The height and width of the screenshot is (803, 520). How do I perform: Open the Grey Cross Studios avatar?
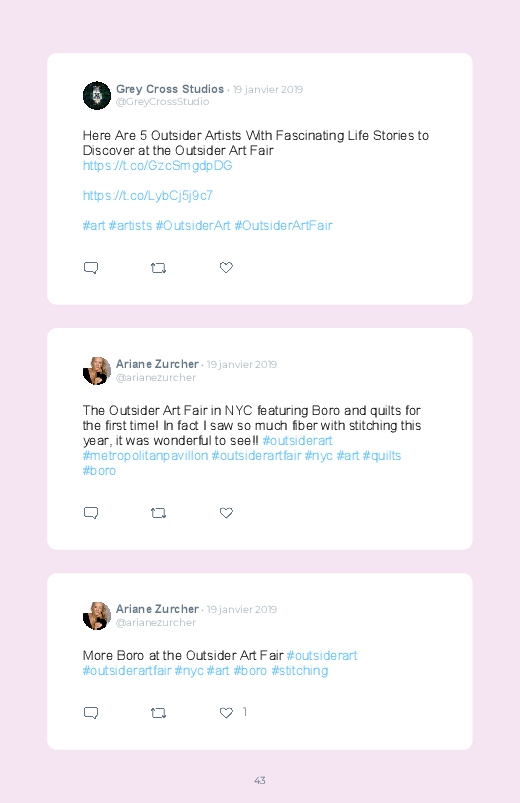97,95
